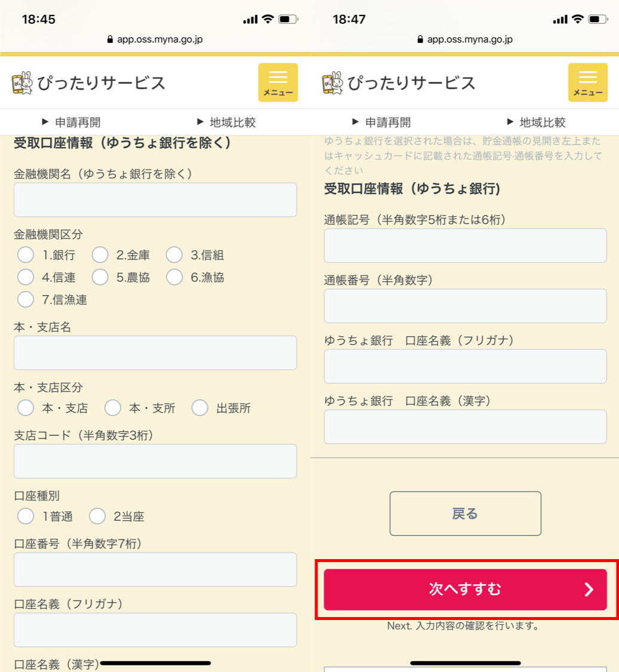
Task: Select the 5.農協 radio button
Action: coord(100,277)
